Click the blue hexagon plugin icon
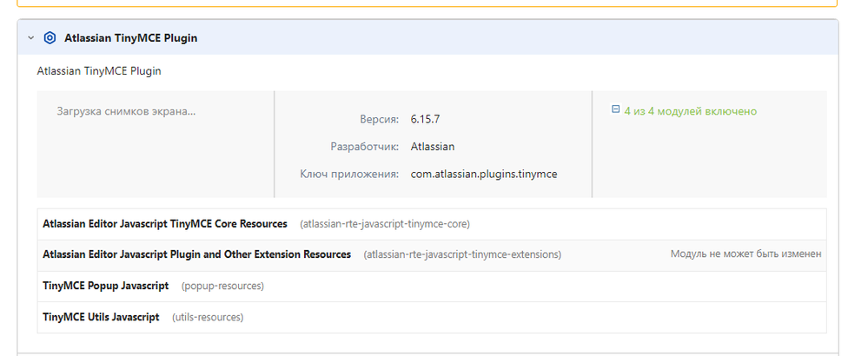The image size is (868, 356). (50, 38)
